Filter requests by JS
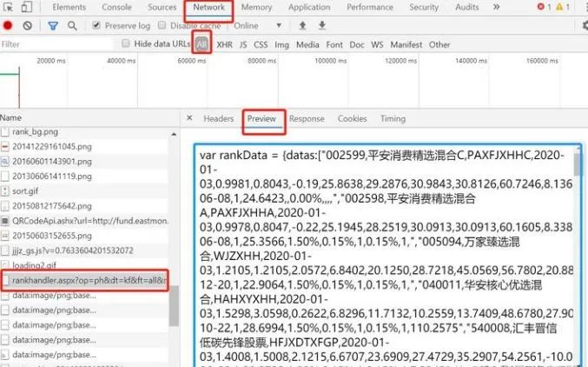588x367 pixels. [x=243, y=44]
